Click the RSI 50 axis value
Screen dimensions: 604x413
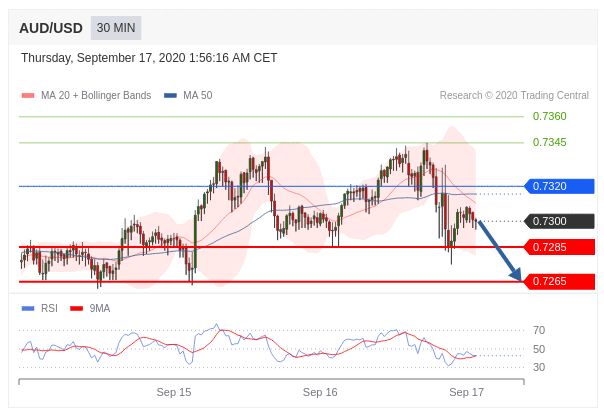point(539,349)
